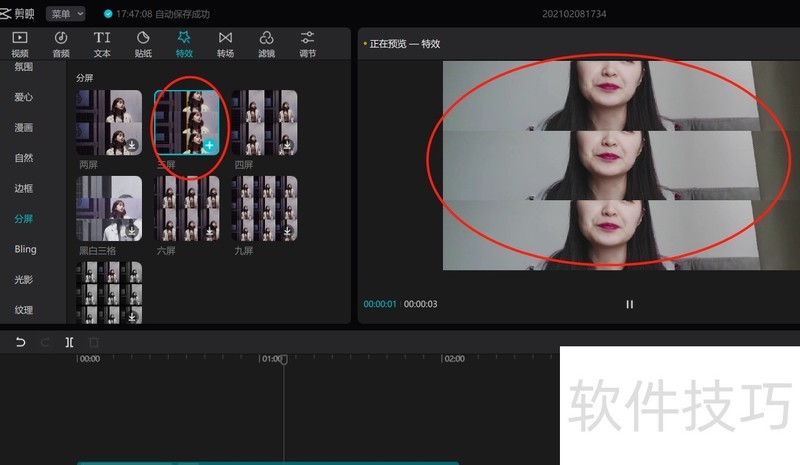Screen dimensions: 800x465
Task: Open the 文本 (Text) tab
Action: (102, 44)
